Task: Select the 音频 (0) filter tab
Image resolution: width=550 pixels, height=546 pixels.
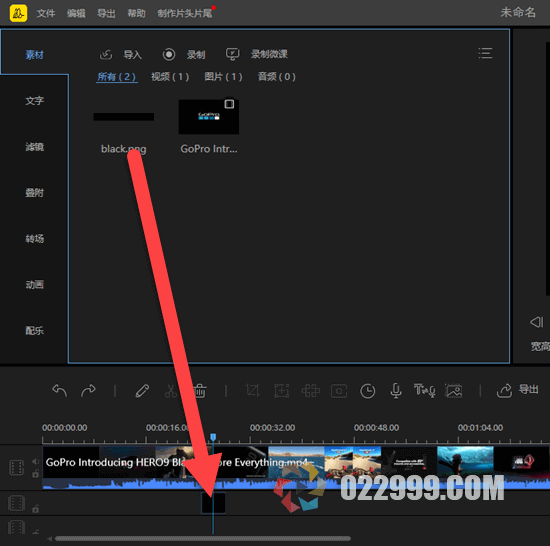Action: 277,77
